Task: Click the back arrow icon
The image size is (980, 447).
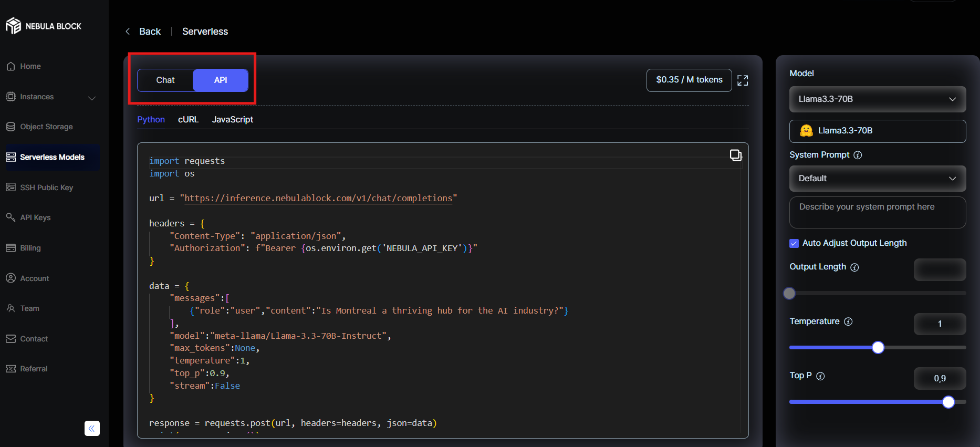Action: [128, 32]
